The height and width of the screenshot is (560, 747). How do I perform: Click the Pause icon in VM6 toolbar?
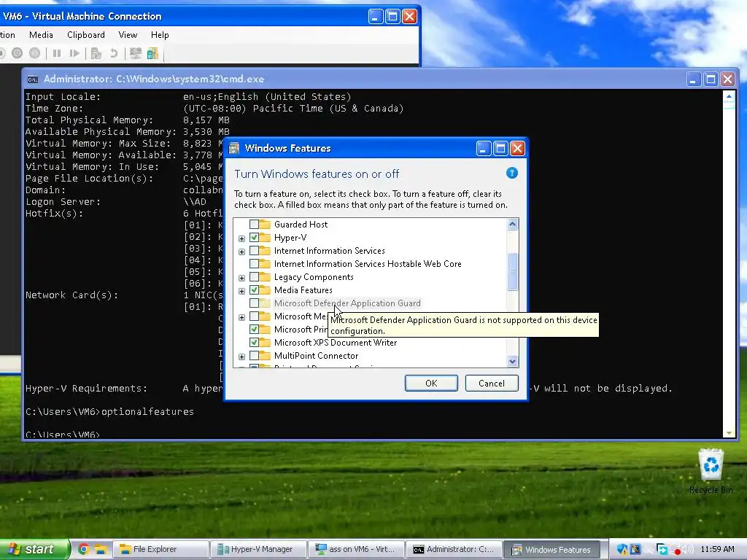pos(57,53)
